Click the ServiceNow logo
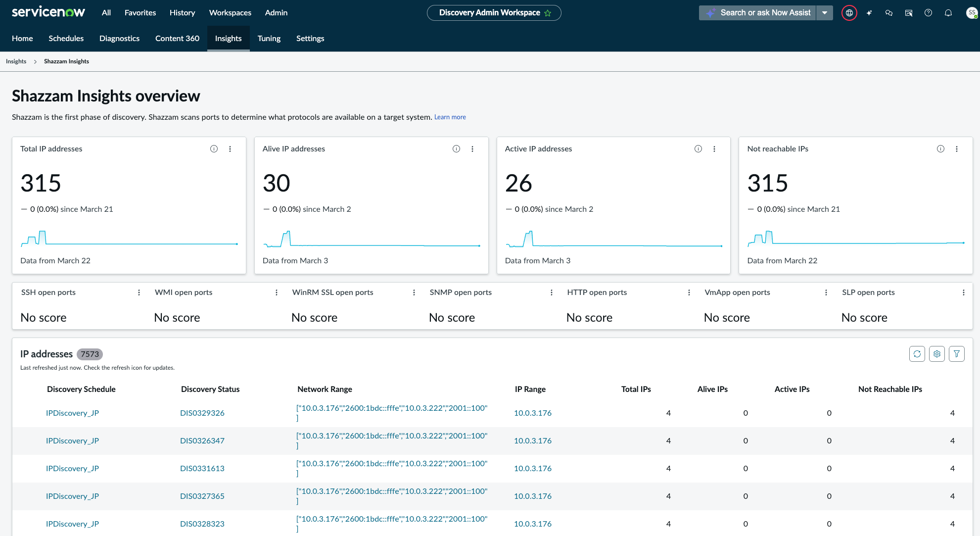The height and width of the screenshot is (536, 980). [48, 12]
